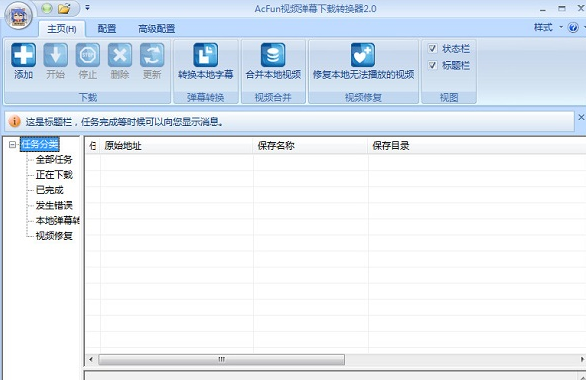Click the 视图 ribbon group label
The width and height of the screenshot is (586, 380).
(449, 98)
